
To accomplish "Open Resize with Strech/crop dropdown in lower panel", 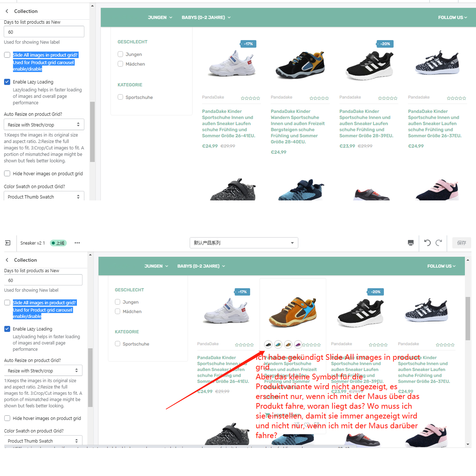I will click(43, 371).
